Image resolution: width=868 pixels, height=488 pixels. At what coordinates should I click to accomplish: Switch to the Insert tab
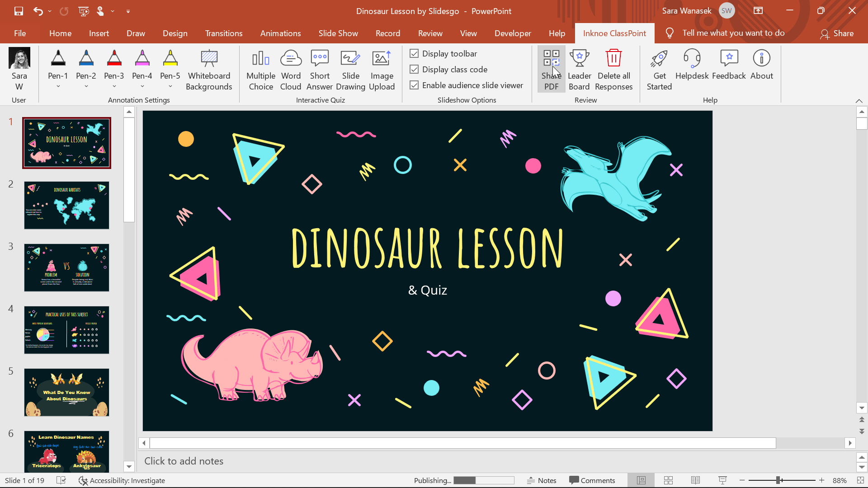pos(99,33)
